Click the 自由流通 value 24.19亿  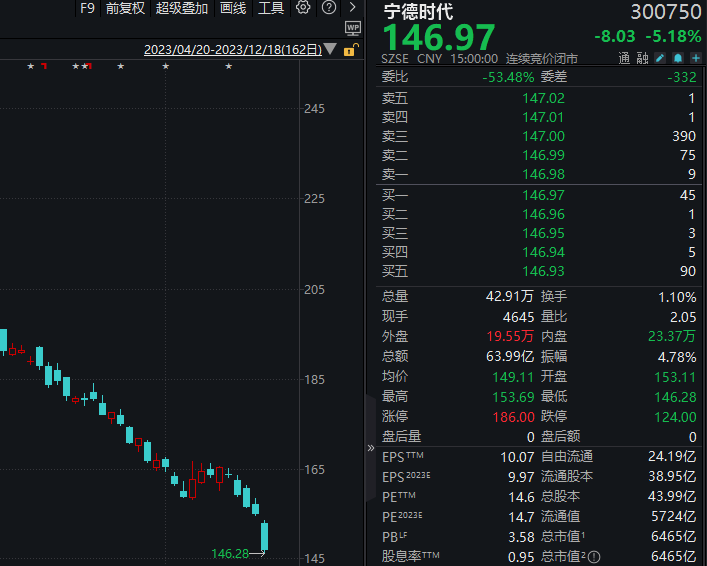(672, 456)
